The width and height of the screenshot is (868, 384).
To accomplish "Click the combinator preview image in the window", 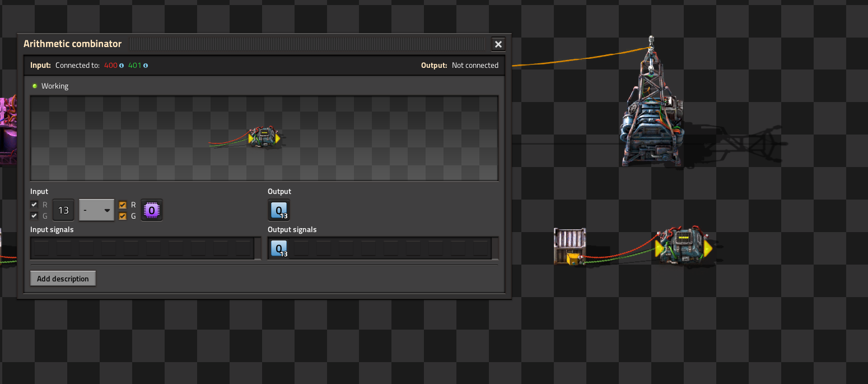I will pos(264,138).
